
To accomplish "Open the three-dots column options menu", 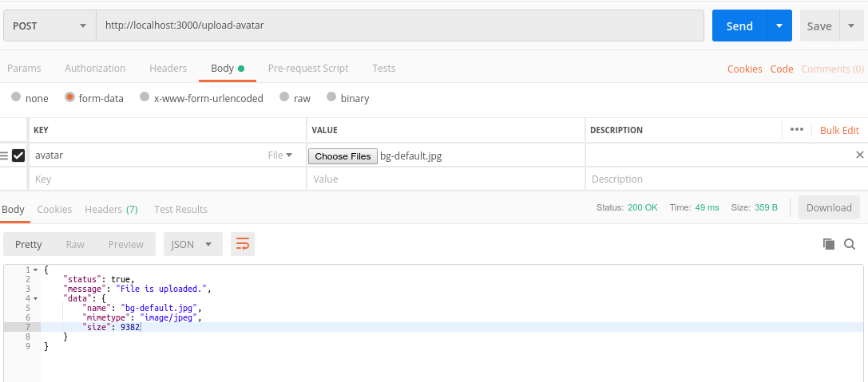I will click(x=796, y=130).
